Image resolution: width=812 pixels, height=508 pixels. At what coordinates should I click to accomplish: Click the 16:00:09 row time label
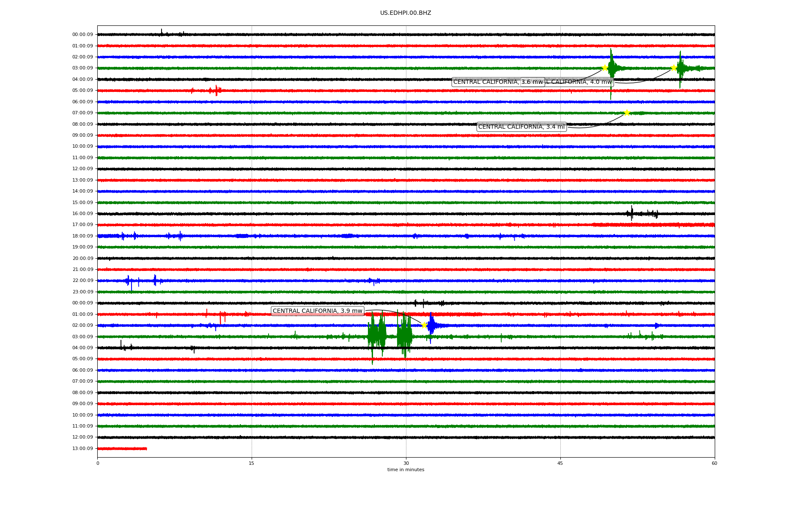click(82, 214)
